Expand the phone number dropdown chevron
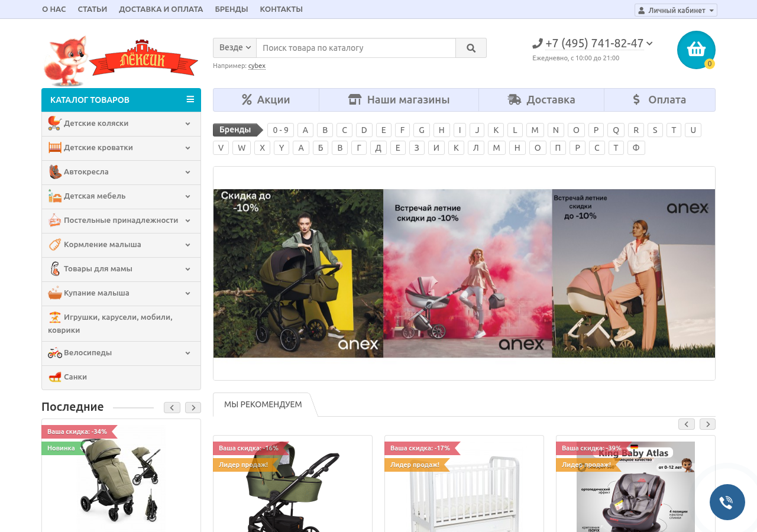 pos(650,43)
